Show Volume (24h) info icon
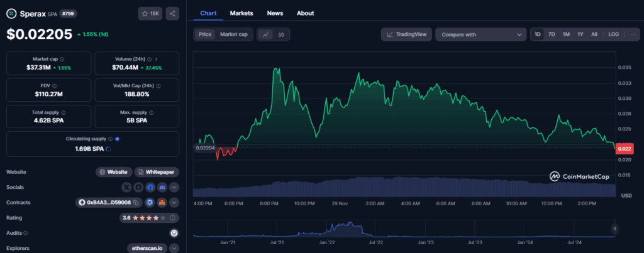The image size is (644, 253). pyautogui.click(x=150, y=59)
